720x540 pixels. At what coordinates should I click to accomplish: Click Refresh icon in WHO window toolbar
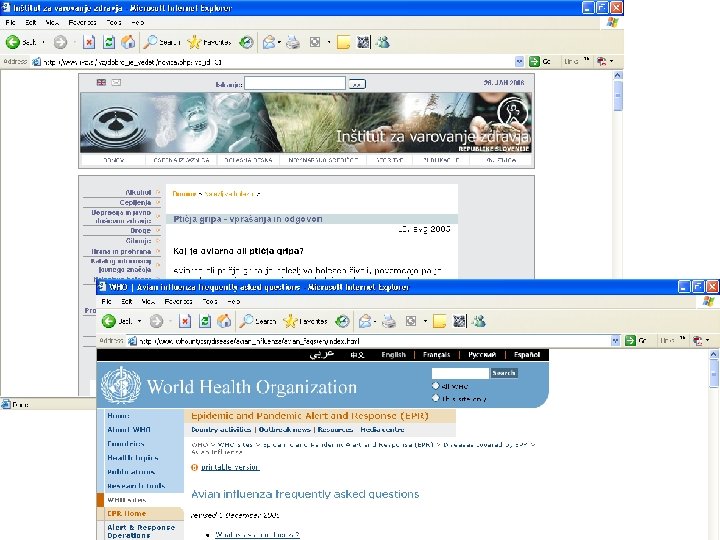[x=205, y=321]
